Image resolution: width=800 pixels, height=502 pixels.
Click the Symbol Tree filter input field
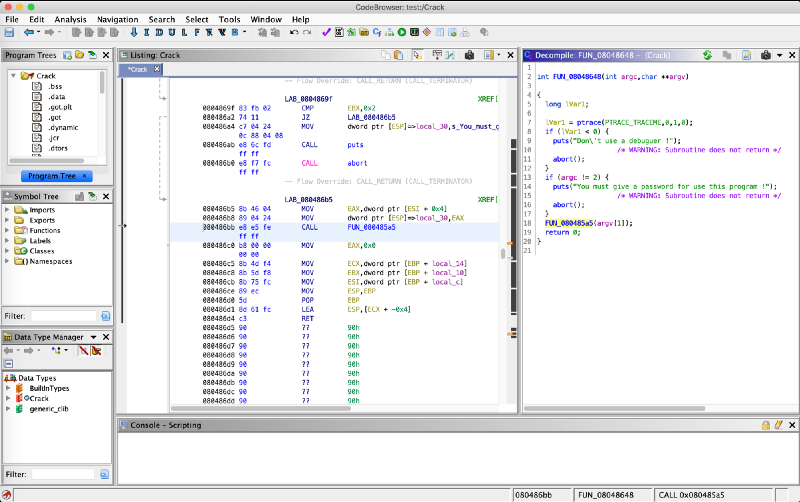click(x=64, y=316)
